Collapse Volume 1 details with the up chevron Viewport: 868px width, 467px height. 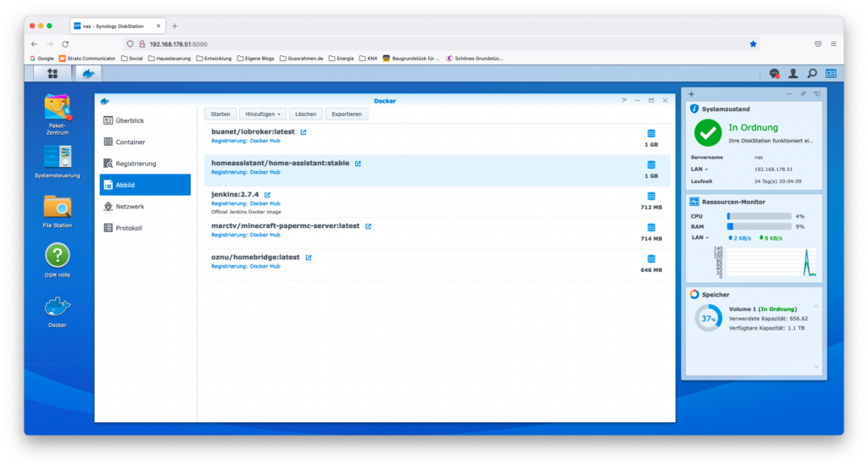point(816,306)
